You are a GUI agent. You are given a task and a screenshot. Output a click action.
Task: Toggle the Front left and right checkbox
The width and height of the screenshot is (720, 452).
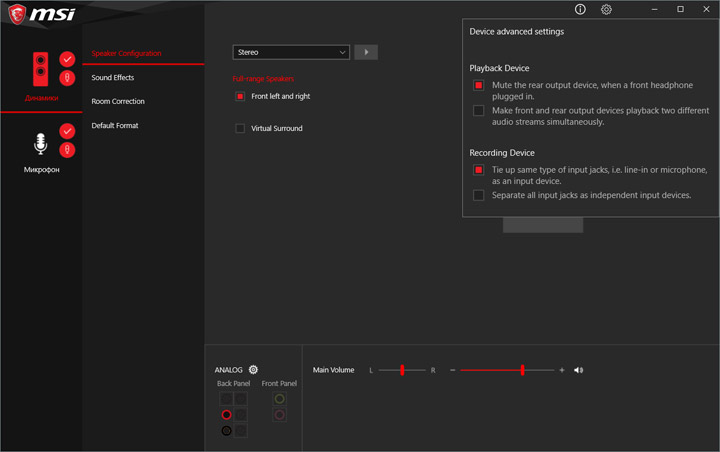[240, 97]
